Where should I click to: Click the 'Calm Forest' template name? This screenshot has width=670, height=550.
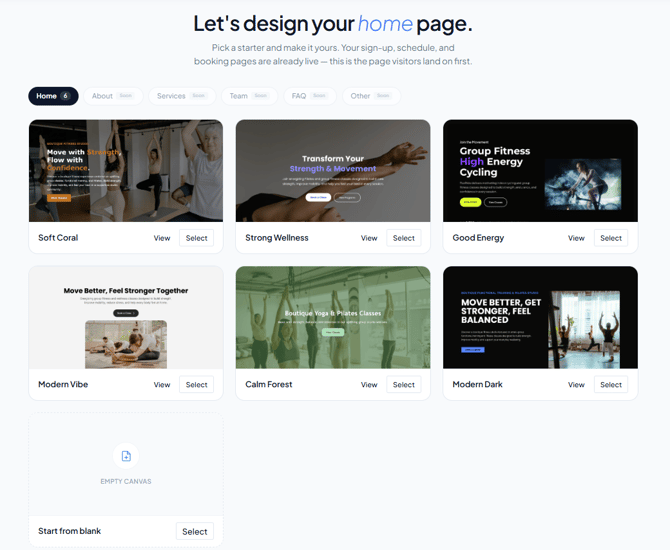tap(269, 384)
